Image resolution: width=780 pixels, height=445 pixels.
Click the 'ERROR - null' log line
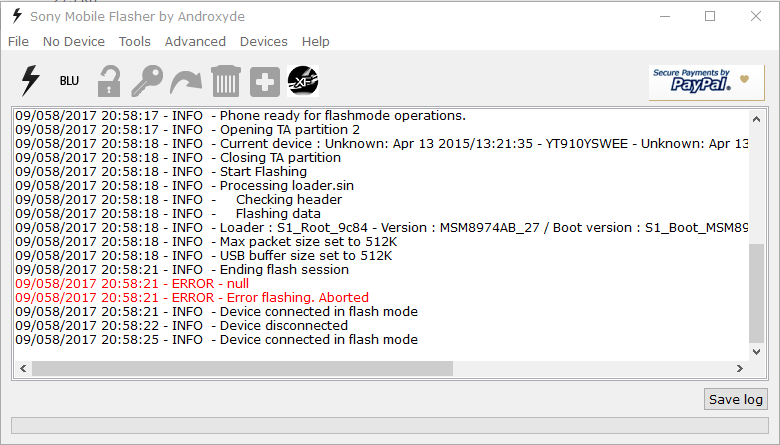(x=132, y=283)
